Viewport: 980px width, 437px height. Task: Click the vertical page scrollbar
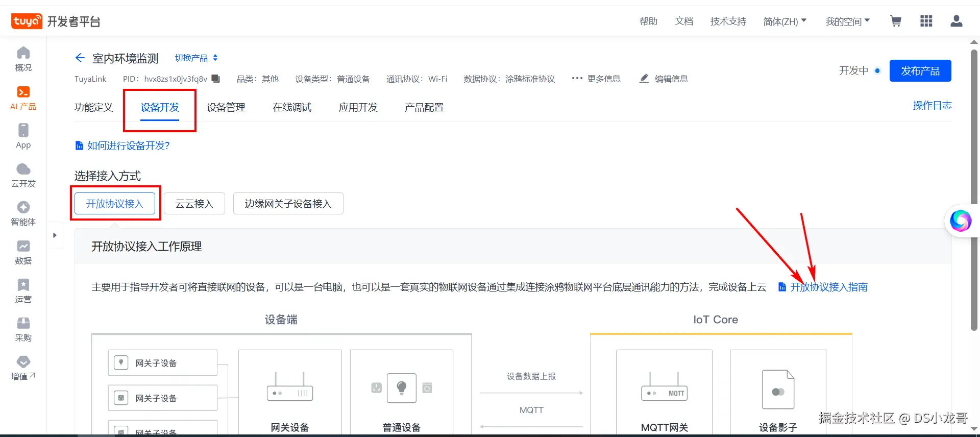point(974,190)
